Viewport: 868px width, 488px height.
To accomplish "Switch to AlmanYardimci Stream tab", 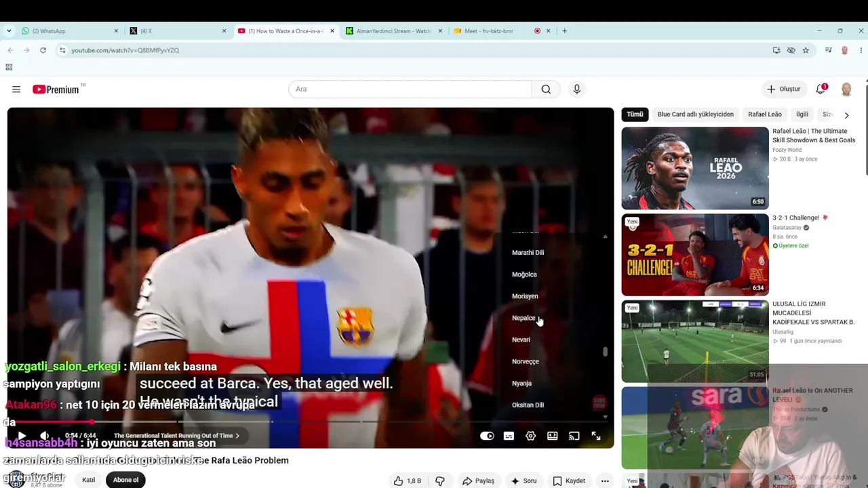I will 395,30.
